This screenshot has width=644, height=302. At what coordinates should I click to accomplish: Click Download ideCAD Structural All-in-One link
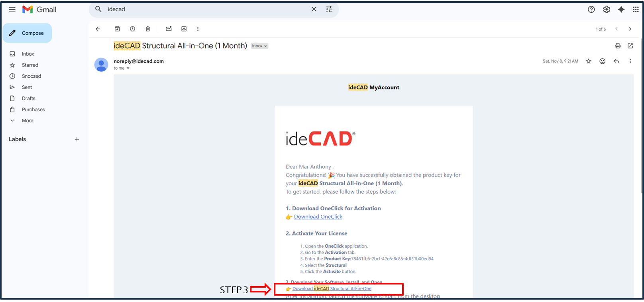[x=332, y=289]
